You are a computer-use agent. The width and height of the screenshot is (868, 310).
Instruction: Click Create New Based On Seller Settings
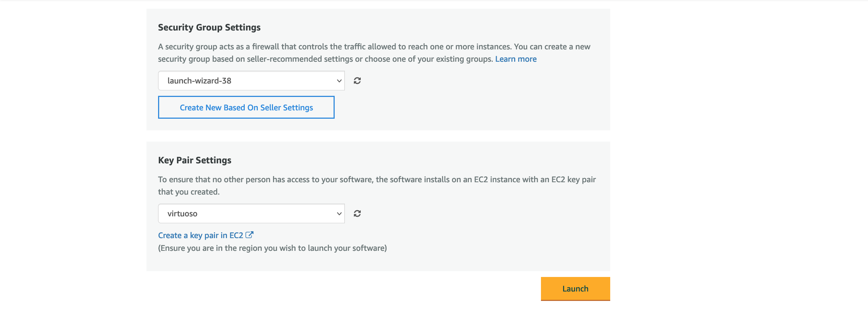[x=246, y=107]
